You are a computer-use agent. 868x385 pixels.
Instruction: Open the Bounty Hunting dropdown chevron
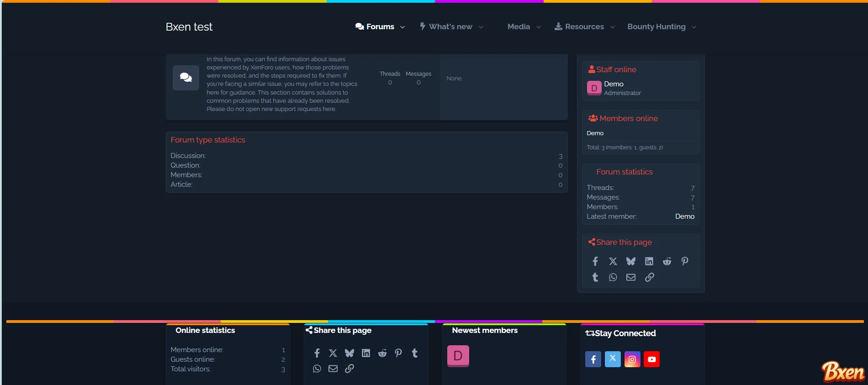(x=694, y=27)
